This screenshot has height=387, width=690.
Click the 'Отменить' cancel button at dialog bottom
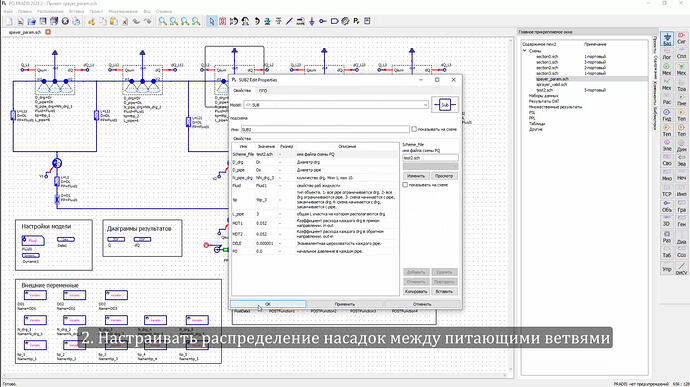(x=422, y=304)
